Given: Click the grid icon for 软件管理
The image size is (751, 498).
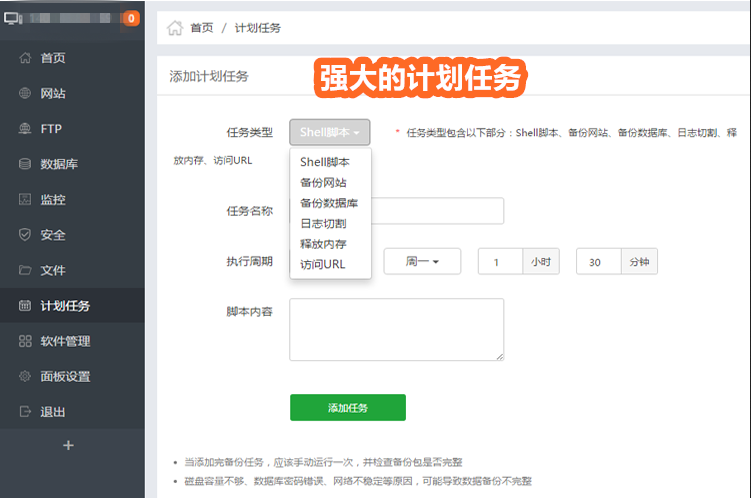Looking at the screenshot, I should pos(25,341).
